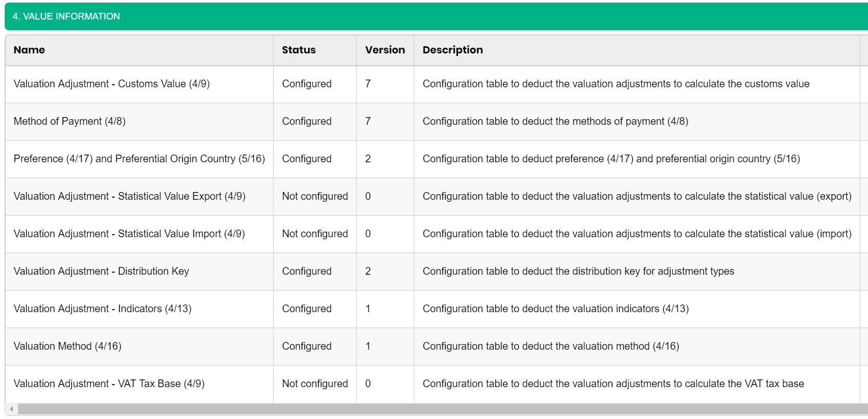Viewport: 868px width, 419px height.
Task: Click name 'Valuation Adjustment - VAT Tax Base (4/9)'
Action: click(x=109, y=384)
